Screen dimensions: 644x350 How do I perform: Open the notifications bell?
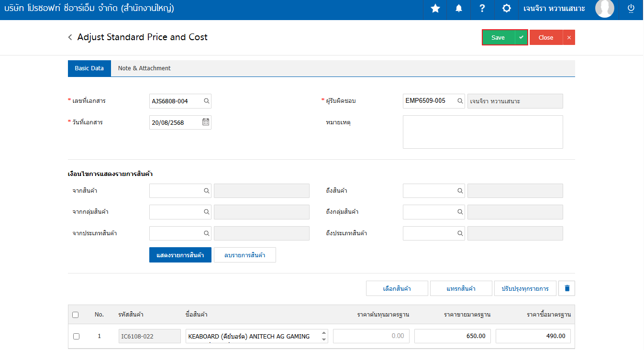(x=459, y=9)
